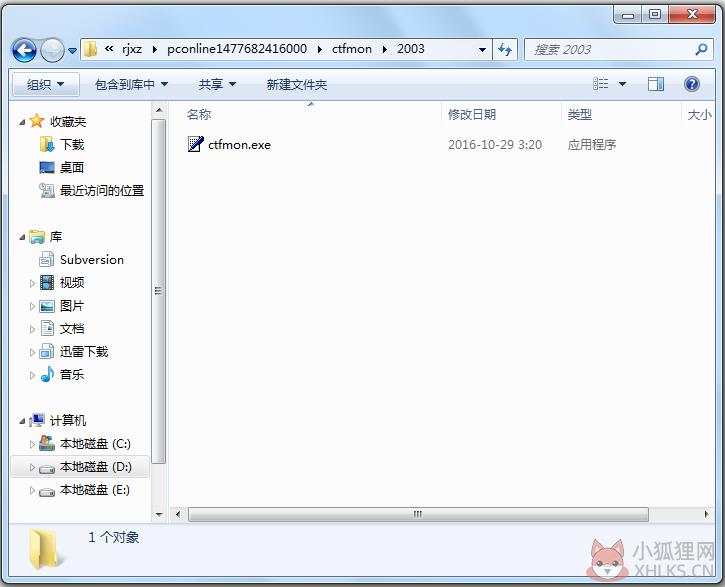Viewport: 725px width, 587px height.
Task: Click the 迅雷下载 library icon
Action: tap(46, 351)
